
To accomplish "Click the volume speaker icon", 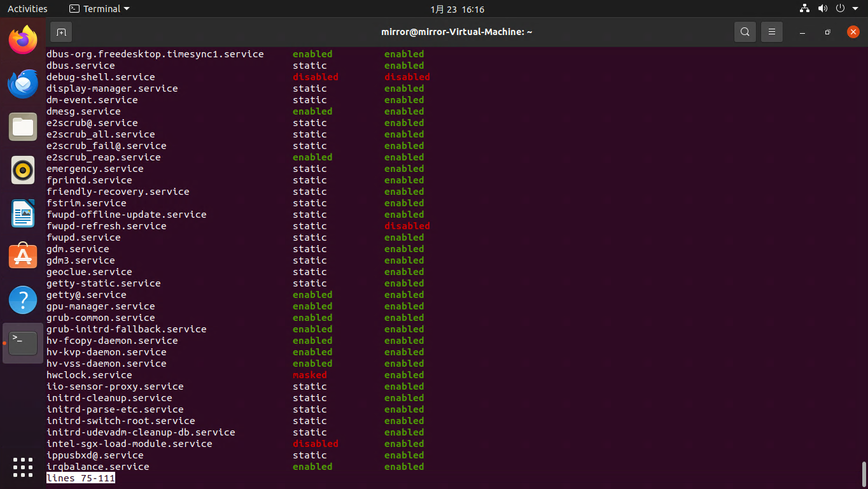I will [x=822, y=9].
